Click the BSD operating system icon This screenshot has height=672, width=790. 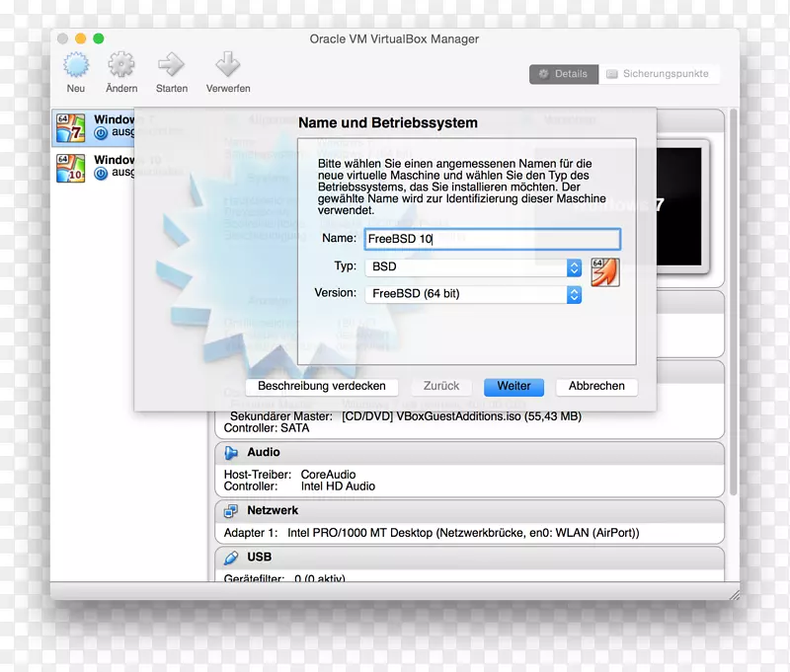[604, 271]
